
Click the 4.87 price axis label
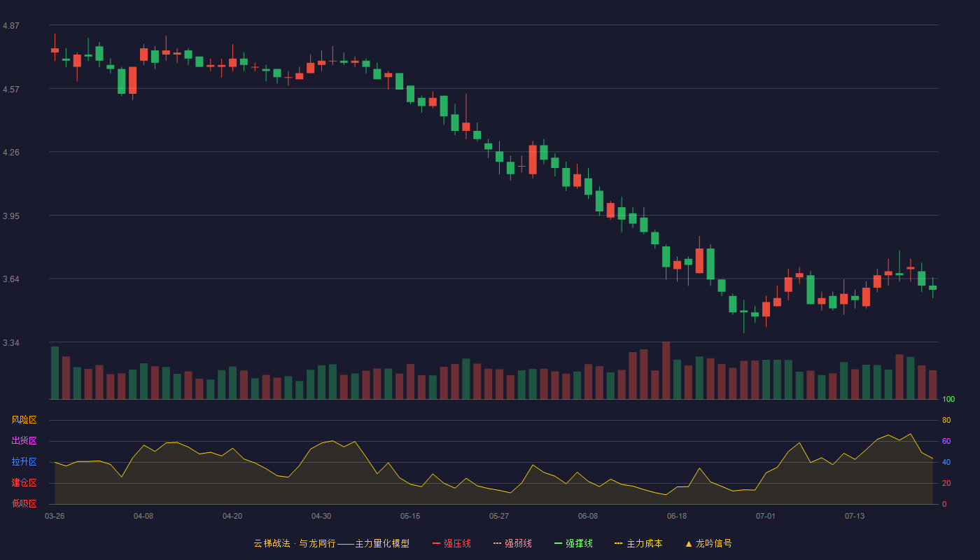(11, 26)
